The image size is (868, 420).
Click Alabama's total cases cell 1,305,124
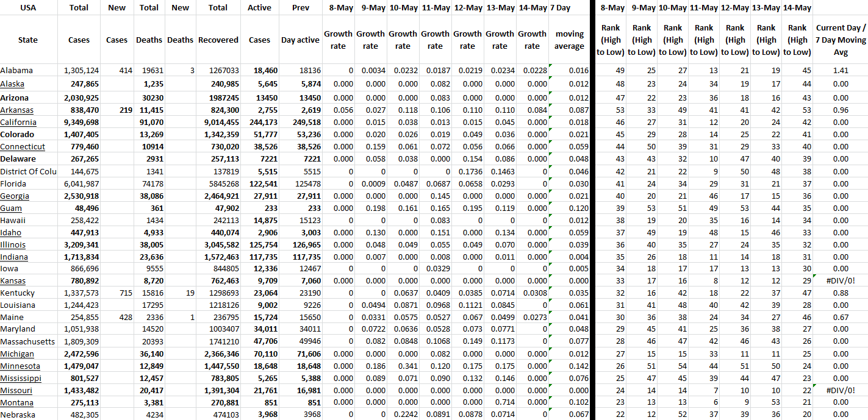[x=81, y=71]
